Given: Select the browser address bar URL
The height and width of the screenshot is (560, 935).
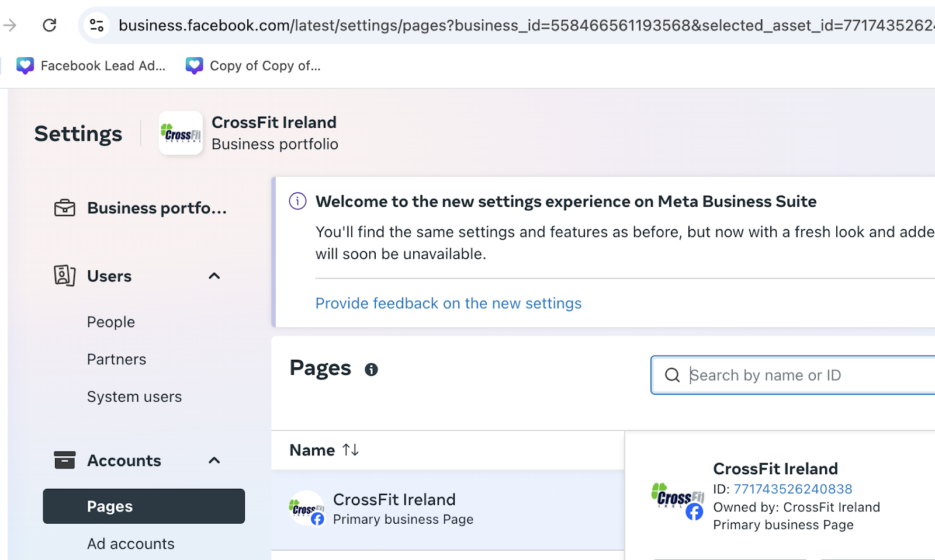Looking at the screenshot, I should [526, 25].
